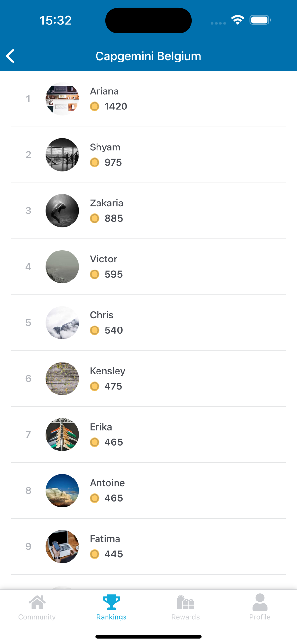Screen dimensions: 297x644
Task: Tap Fatima's laptop avatar
Action: click(x=62, y=546)
